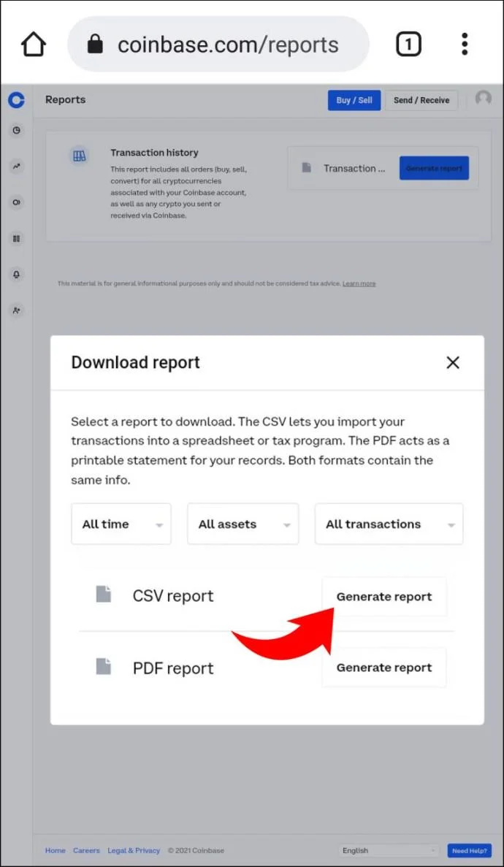Tap the lock icon in address bar
504x867 pixels.
(95, 45)
